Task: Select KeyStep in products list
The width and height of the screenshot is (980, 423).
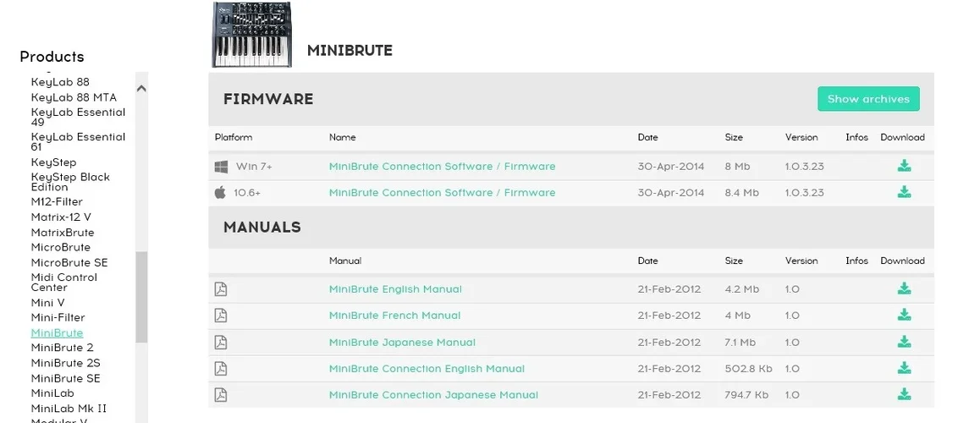Action: [x=54, y=162]
